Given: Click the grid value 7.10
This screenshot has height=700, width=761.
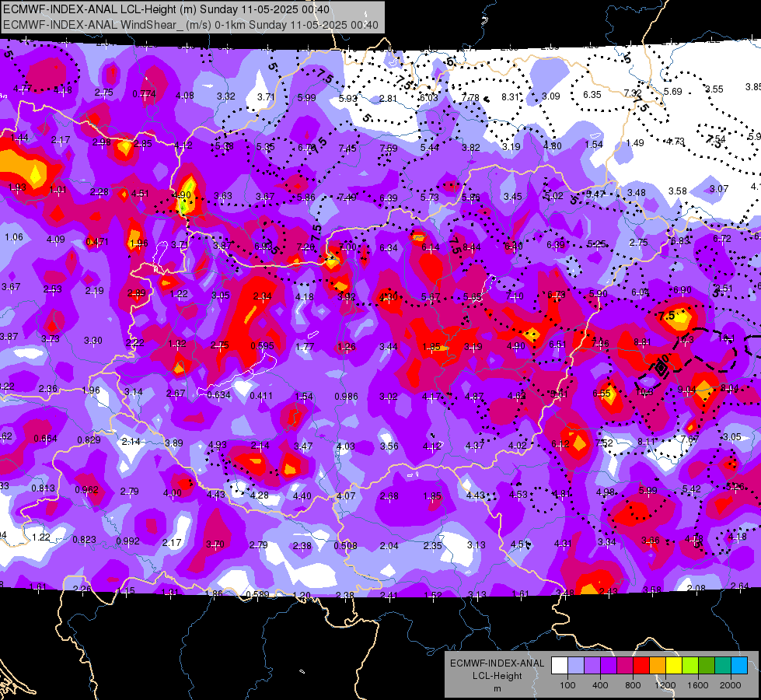Looking at the screenshot, I should pos(515,296).
